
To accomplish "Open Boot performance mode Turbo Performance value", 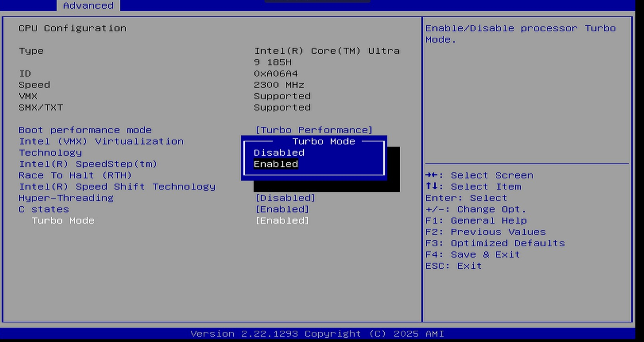I will tap(314, 130).
